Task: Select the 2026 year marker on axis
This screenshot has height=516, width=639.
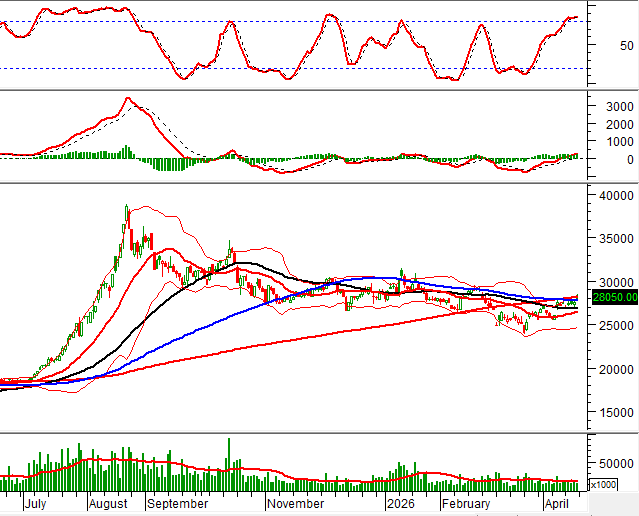Action: [402, 506]
